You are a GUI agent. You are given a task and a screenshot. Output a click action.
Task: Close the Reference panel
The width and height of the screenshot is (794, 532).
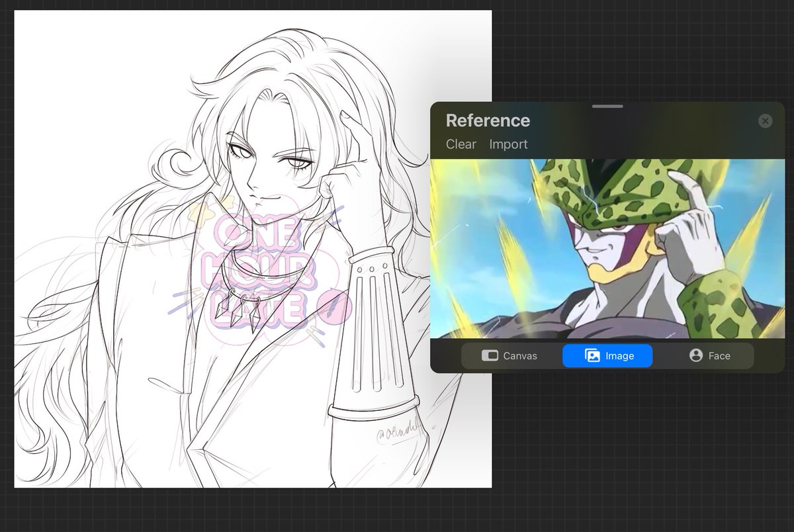[x=765, y=121]
